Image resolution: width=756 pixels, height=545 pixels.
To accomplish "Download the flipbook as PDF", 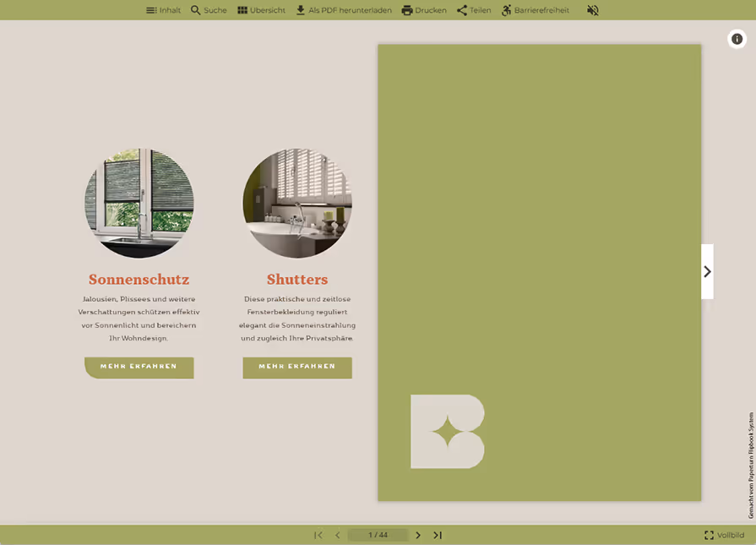I will click(x=343, y=10).
